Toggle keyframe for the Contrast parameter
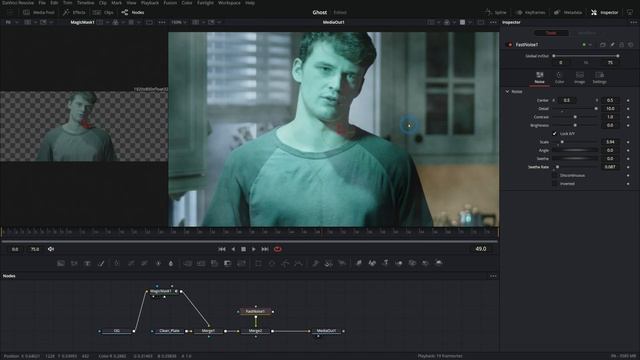 tap(628, 117)
